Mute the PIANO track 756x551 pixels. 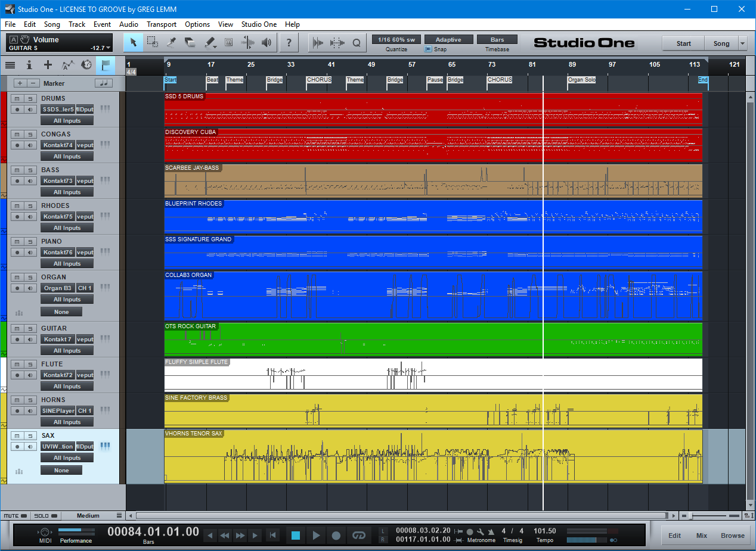(x=17, y=241)
